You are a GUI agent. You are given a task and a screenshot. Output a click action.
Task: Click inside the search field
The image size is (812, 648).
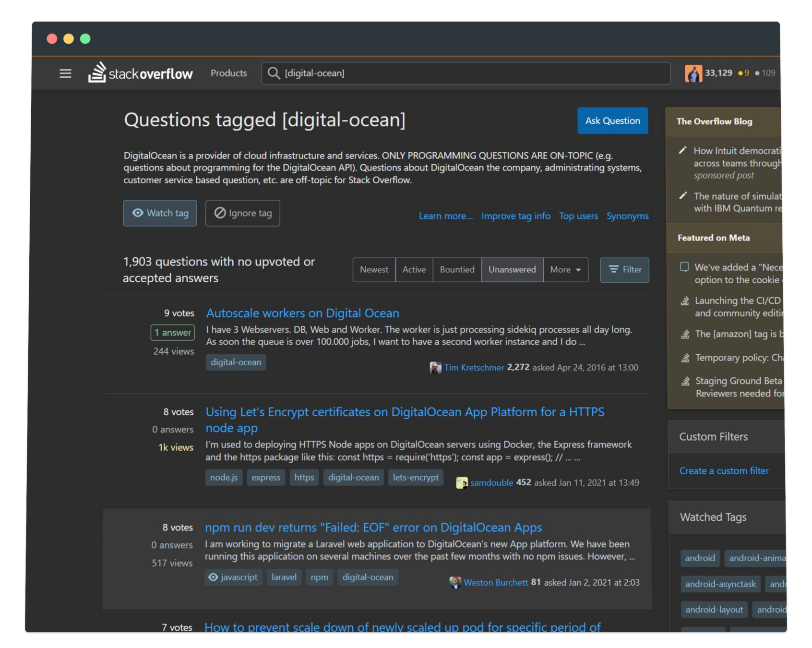coord(470,73)
